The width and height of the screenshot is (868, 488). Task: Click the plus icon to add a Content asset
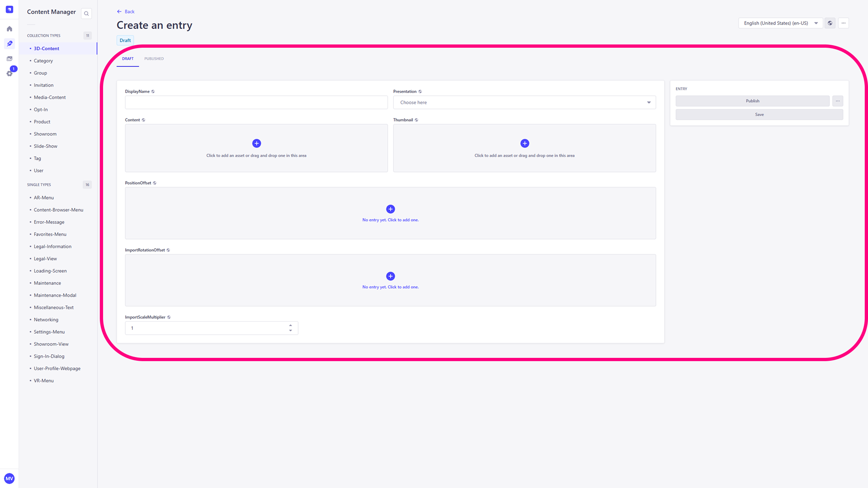(x=256, y=143)
